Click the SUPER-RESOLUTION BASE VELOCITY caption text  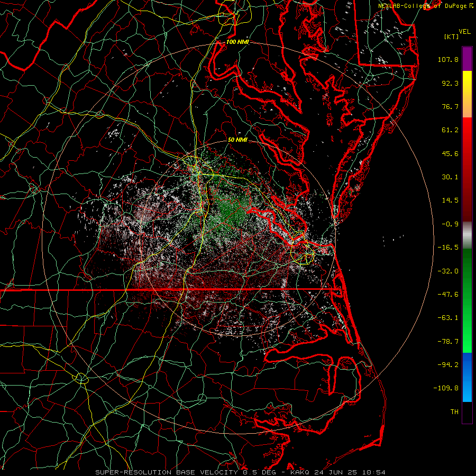pos(167,472)
